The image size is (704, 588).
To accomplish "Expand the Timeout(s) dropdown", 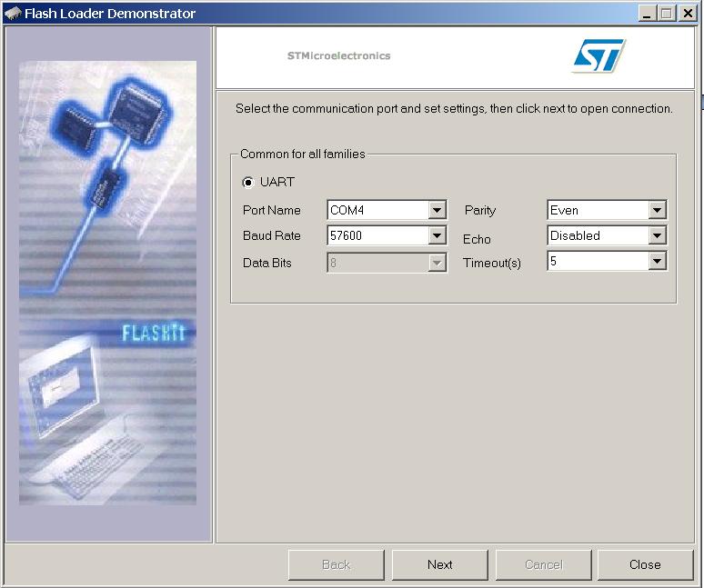I will pyautogui.click(x=657, y=262).
